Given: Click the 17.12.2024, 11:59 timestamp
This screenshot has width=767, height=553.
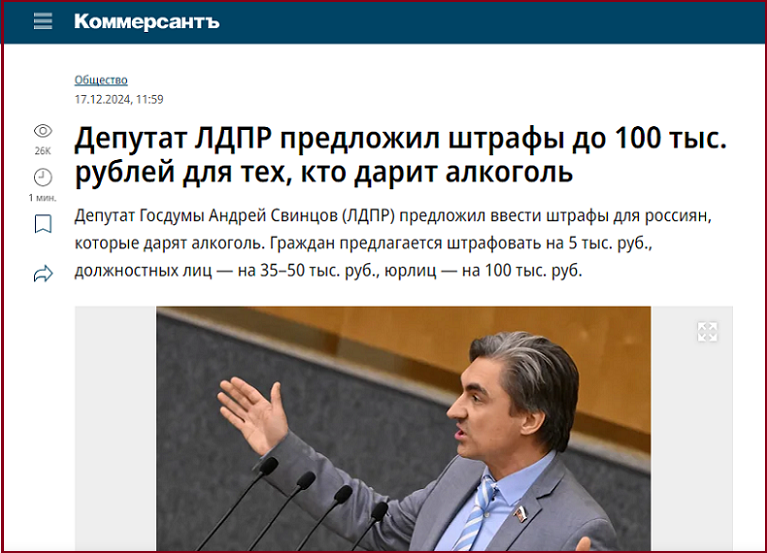Looking at the screenshot, I should coord(119,99).
